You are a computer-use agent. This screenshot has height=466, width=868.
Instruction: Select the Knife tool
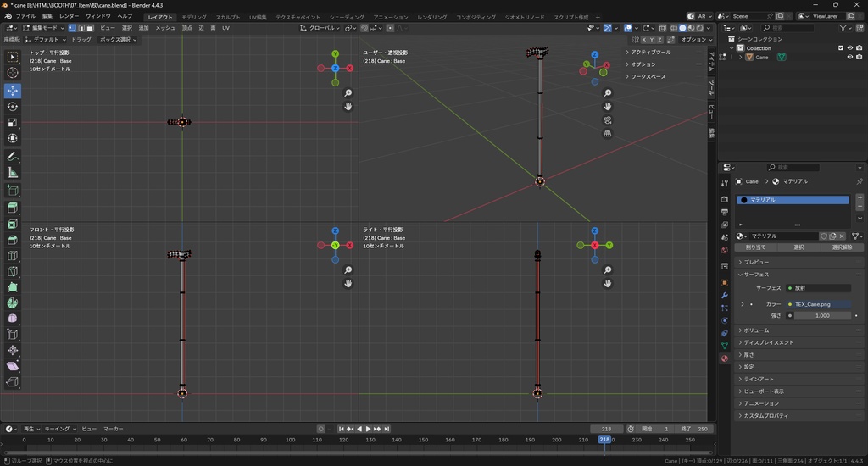(x=12, y=272)
